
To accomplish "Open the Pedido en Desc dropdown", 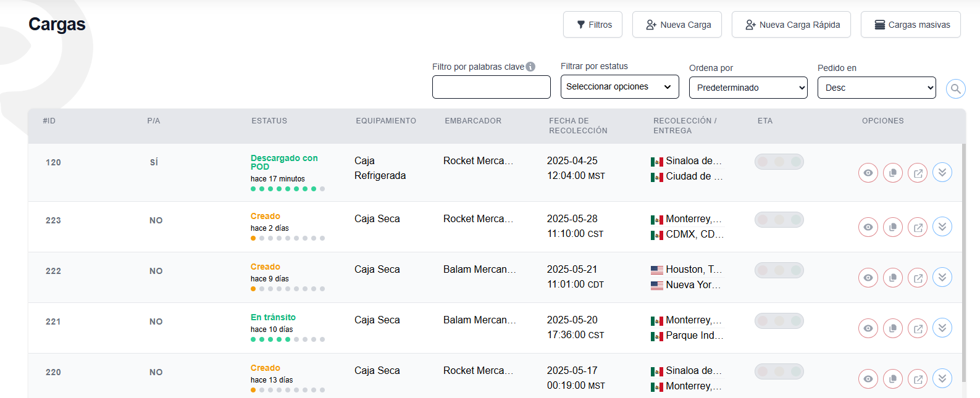I will coord(877,88).
